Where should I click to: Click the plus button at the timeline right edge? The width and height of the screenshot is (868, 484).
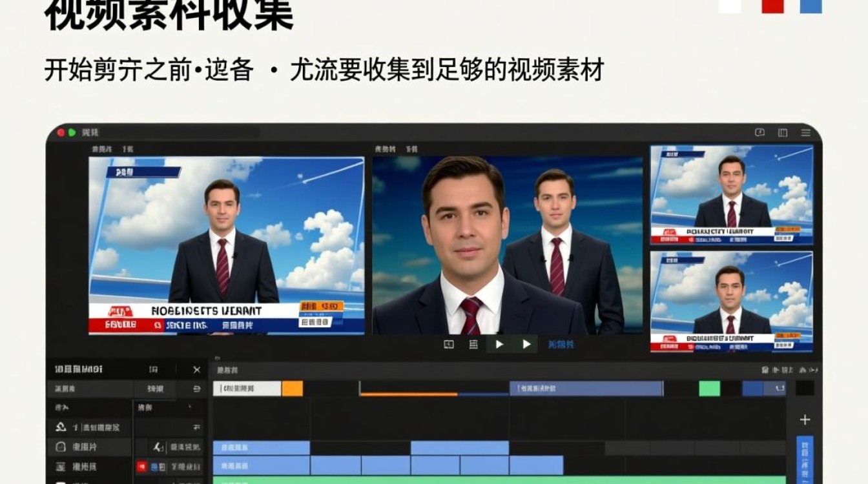[805, 420]
